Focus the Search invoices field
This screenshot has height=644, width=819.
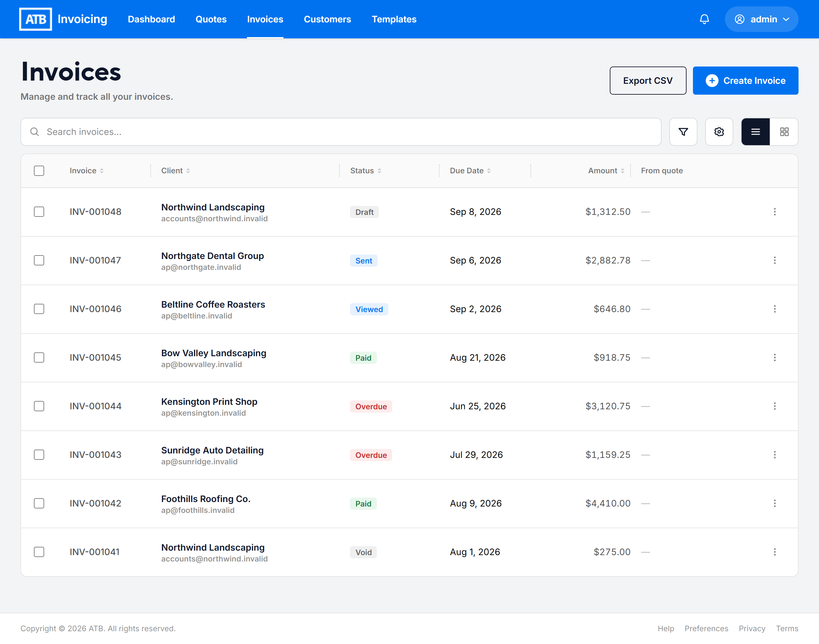(x=341, y=132)
